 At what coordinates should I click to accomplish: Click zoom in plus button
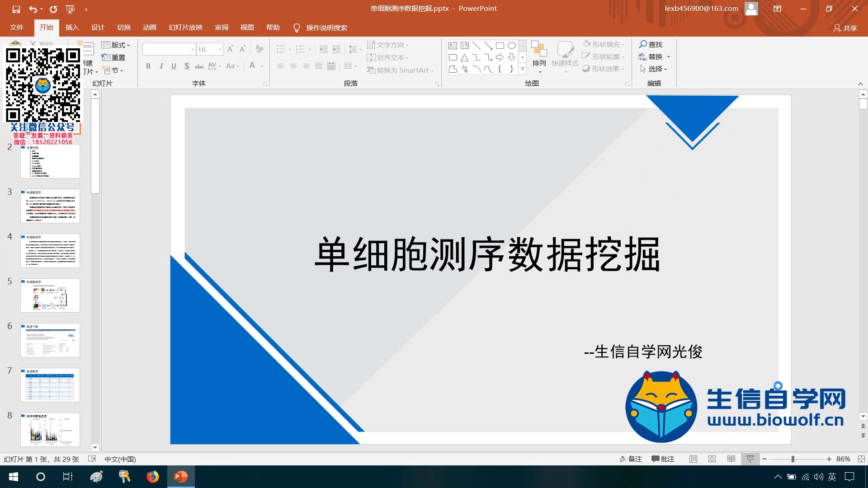[829, 459]
